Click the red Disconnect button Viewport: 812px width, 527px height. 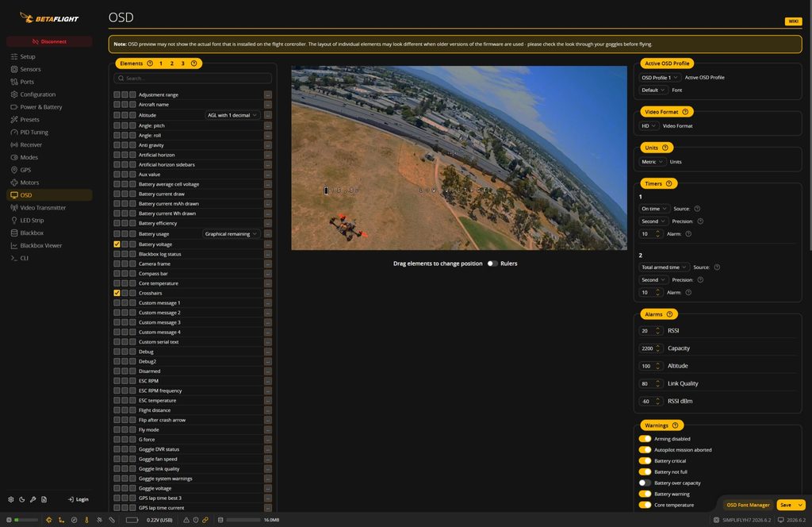coord(49,41)
